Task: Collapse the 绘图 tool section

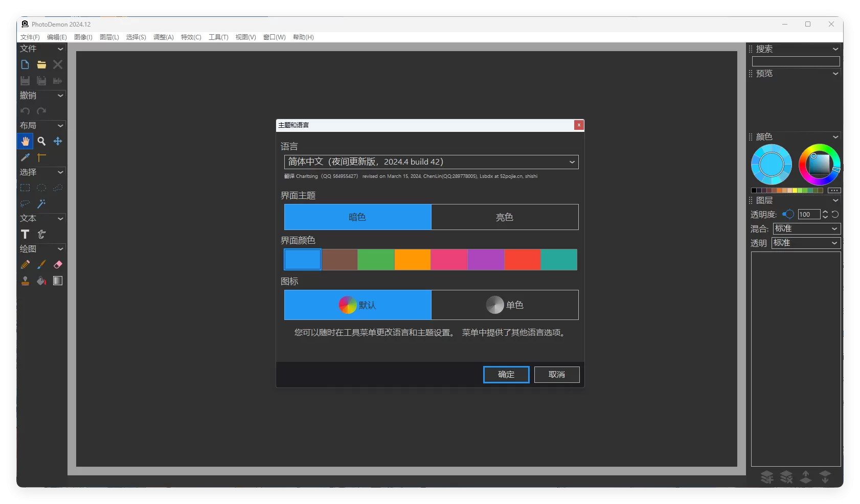Action: [60, 249]
